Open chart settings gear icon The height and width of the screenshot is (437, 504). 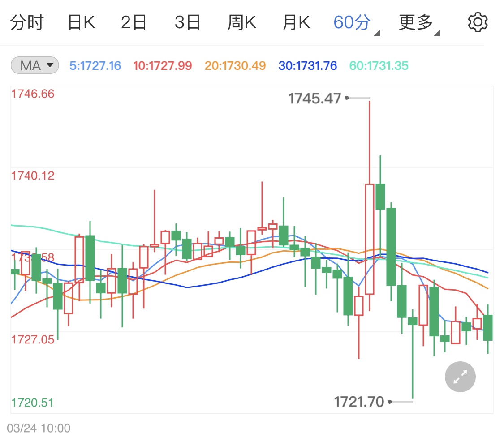[478, 22]
